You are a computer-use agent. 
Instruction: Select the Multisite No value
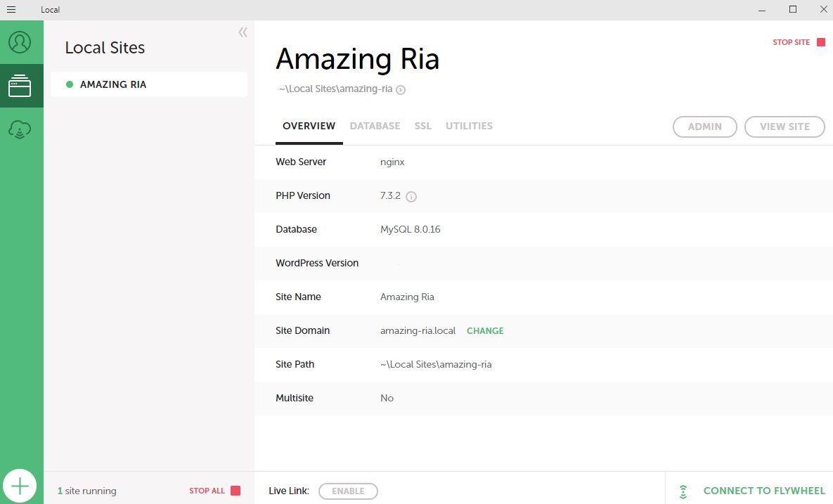click(x=387, y=399)
